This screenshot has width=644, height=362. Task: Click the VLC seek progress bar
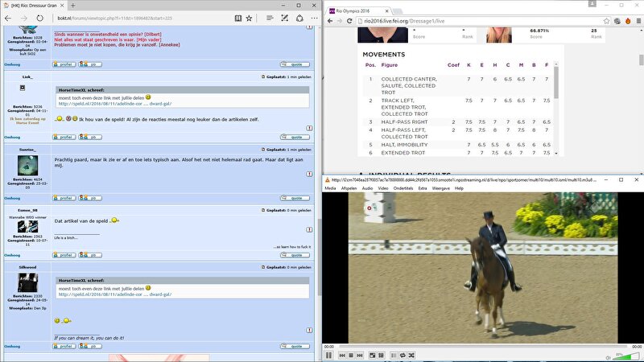482,347
